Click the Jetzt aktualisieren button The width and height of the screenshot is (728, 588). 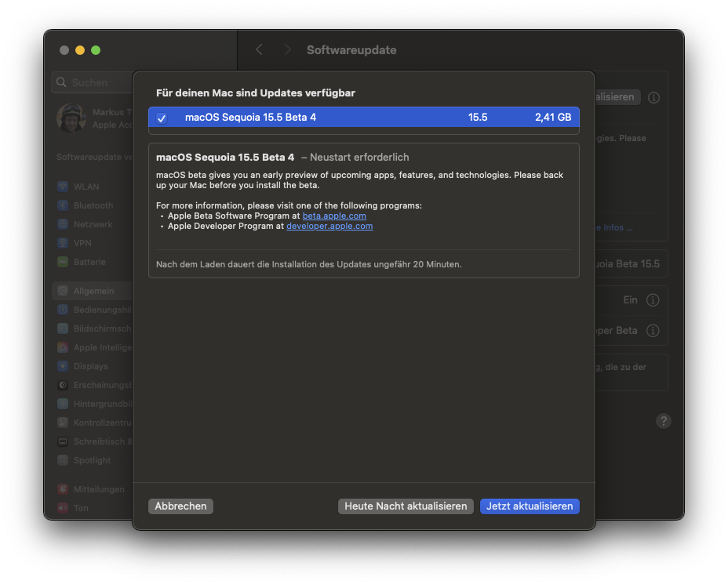pos(530,506)
